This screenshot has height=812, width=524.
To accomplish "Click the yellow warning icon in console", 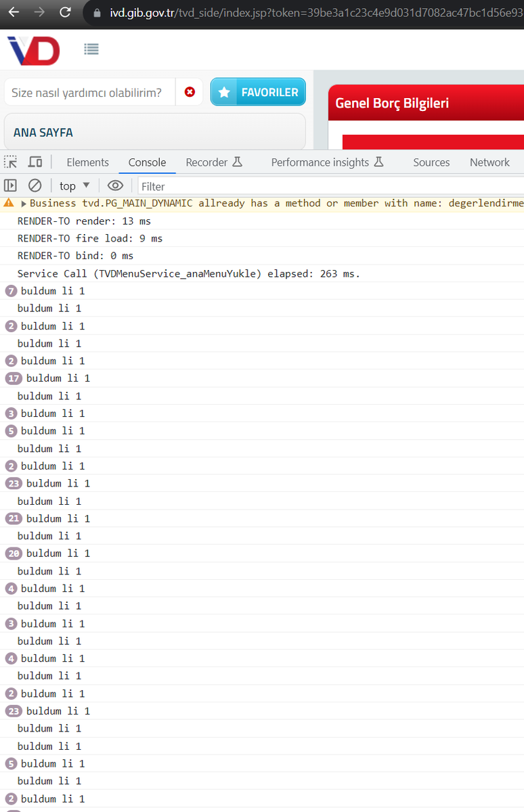I will (x=9, y=202).
